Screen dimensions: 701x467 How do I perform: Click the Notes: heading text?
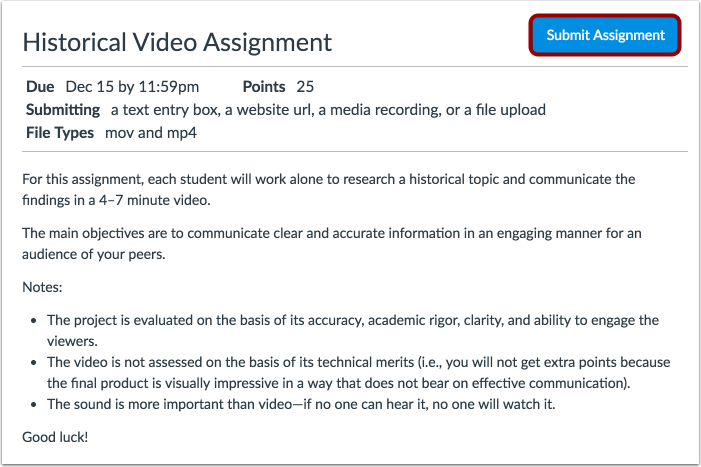click(x=42, y=287)
